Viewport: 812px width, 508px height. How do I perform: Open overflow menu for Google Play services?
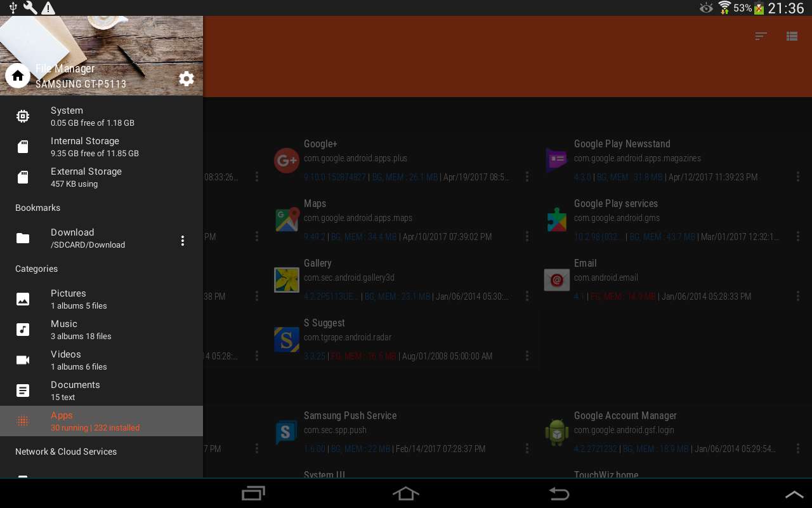pos(798,237)
